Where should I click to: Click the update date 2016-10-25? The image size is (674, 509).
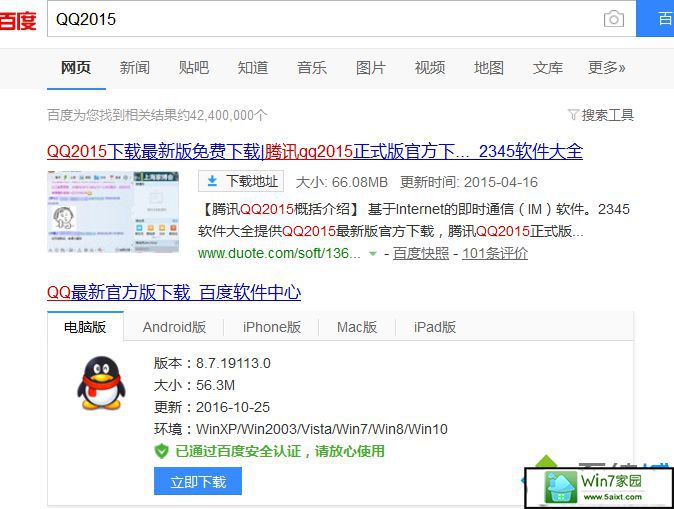pyautogui.click(x=233, y=407)
